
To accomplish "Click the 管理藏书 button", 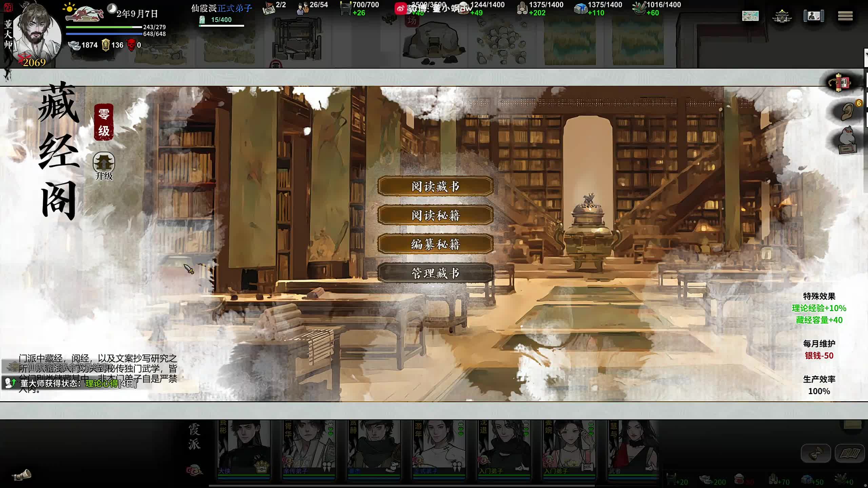I will pos(435,273).
